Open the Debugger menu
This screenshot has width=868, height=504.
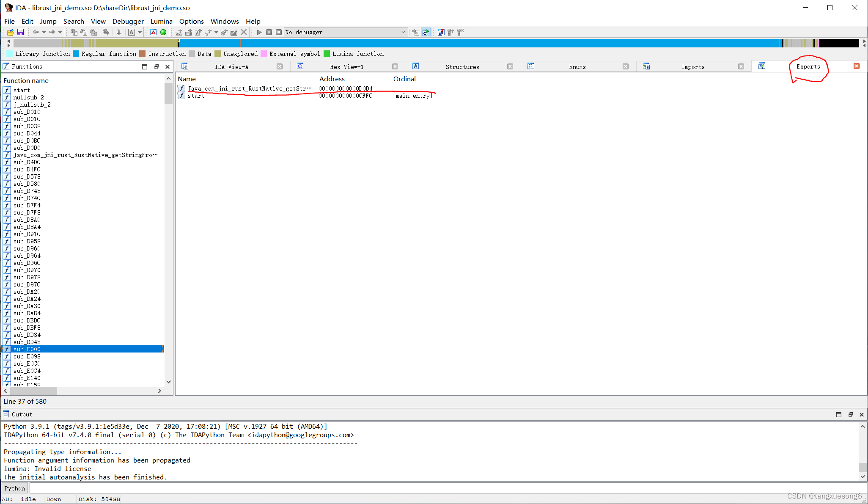point(128,21)
